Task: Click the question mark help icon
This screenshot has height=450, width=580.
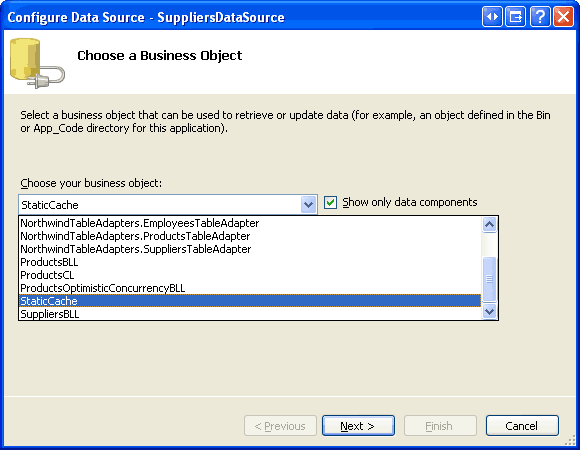Action: pyautogui.click(x=540, y=17)
